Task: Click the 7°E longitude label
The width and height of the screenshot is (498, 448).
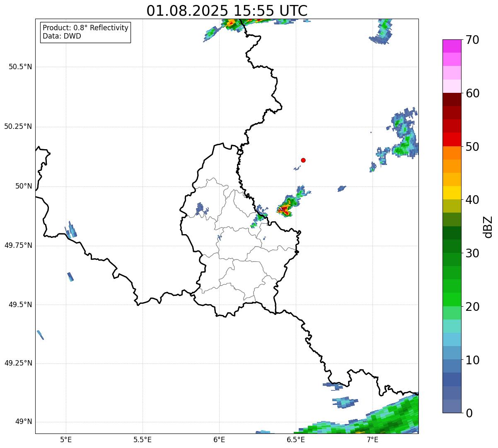Action: (372, 439)
